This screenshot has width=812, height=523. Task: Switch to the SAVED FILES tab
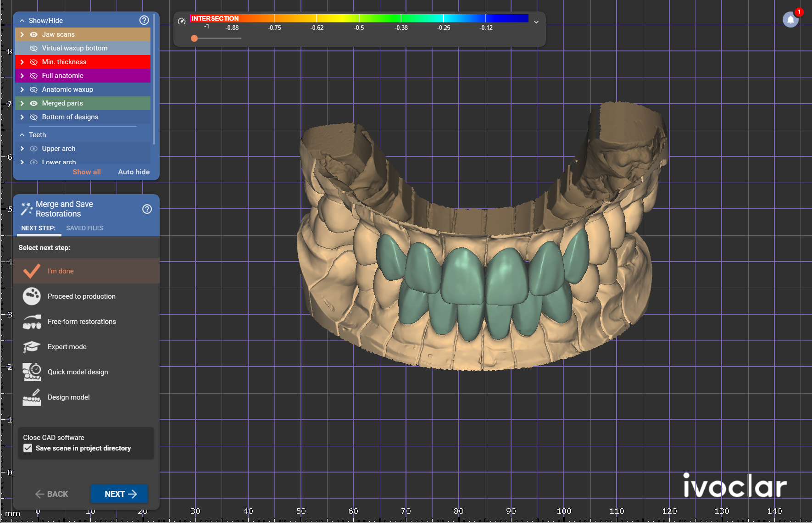click(85, 228)
